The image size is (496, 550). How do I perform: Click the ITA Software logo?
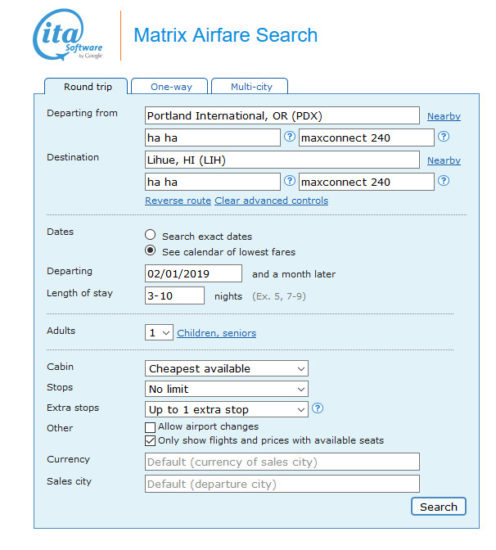[x=68, y=35]
